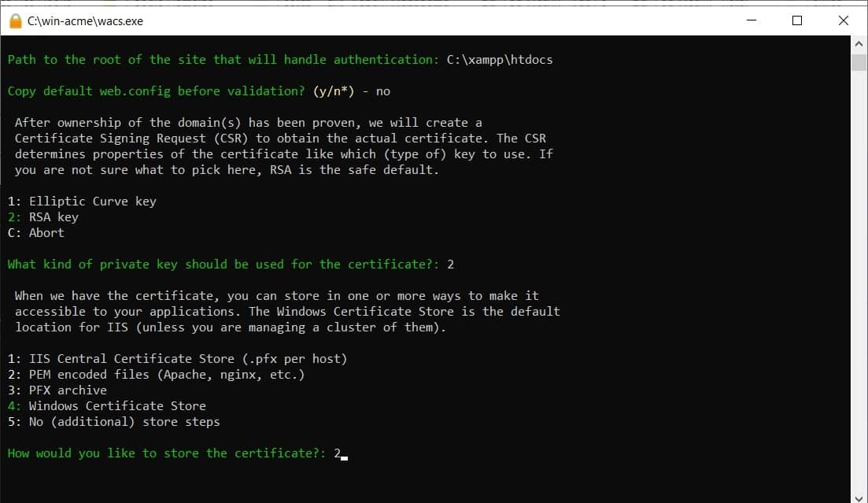Image resolution: width=868 pixels, height=503 pixels.
Task: Click the C:\win-acme\wacs.exe title text
Action: point(85,21)
